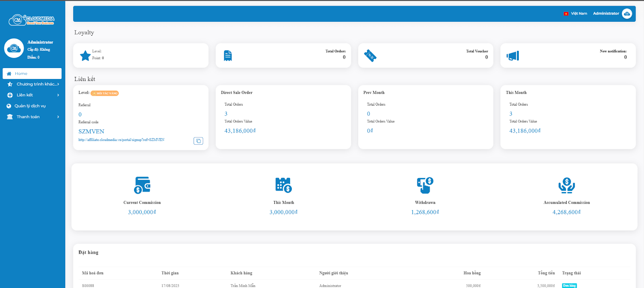The image size is (644, 288).
Task: Click the Home house icon
Action: click(9, 74)
